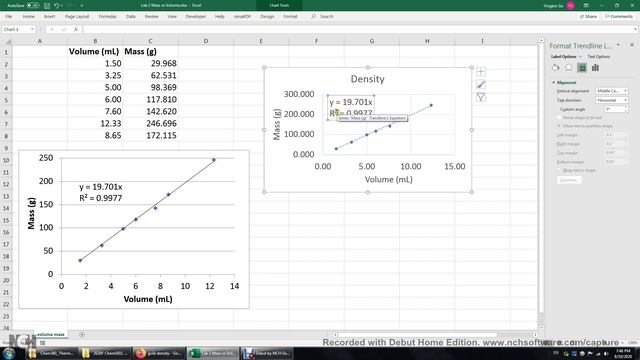Click the Select All corner triangle
This screenshot has height=360, width=640.
click(8, 41)
